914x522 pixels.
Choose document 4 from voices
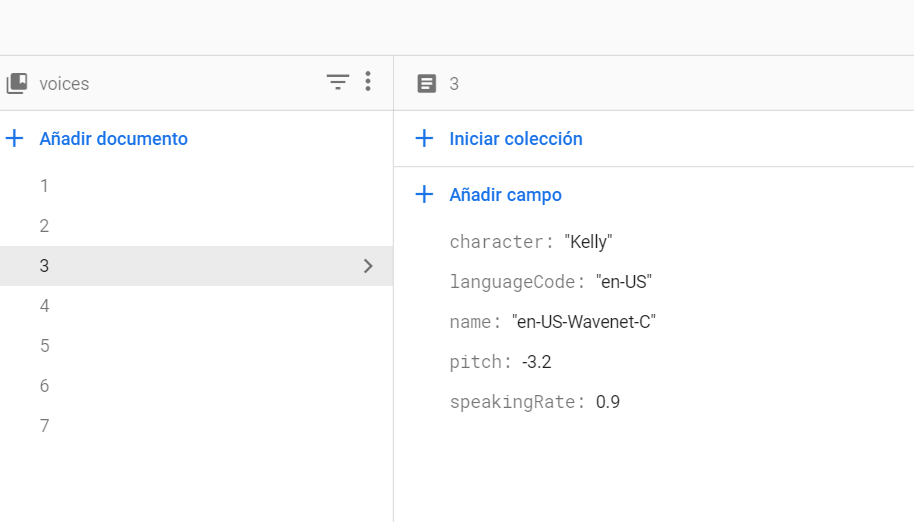click(44, 306)
